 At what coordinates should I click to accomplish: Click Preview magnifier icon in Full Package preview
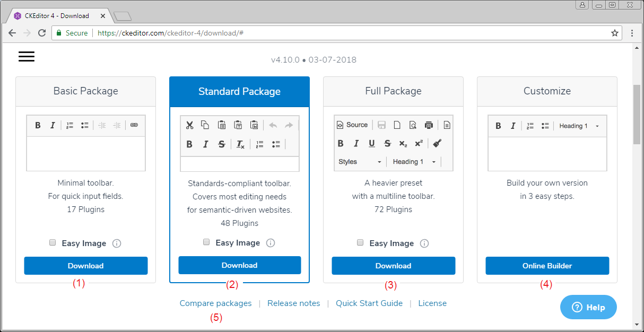pos(413,125)
